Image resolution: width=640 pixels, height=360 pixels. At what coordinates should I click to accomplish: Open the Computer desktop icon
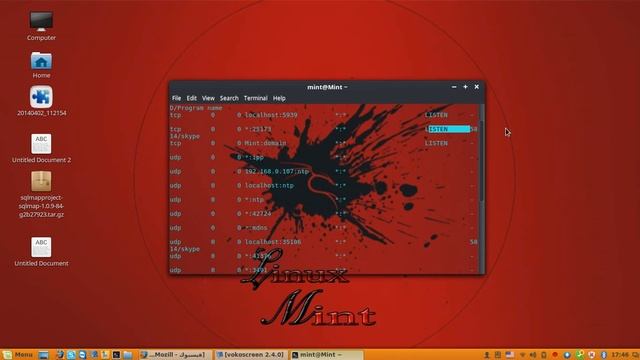[x=41, y=26]
